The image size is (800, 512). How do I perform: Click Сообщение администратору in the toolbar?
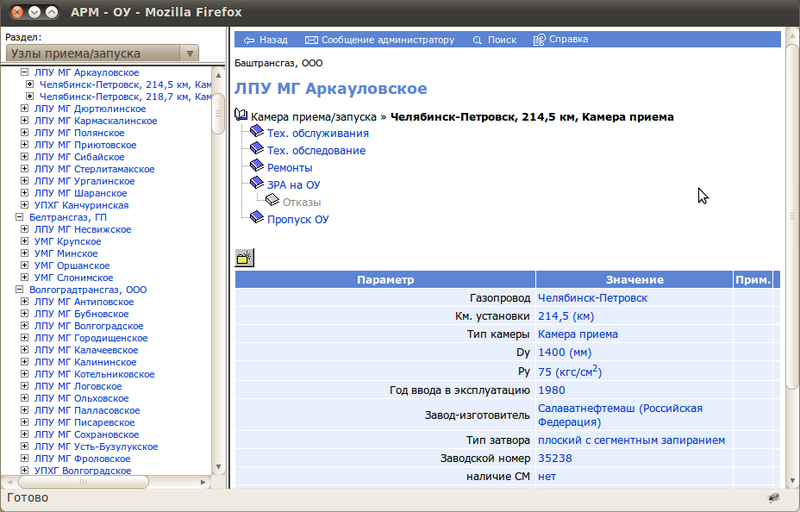click(x=388, y=40)
